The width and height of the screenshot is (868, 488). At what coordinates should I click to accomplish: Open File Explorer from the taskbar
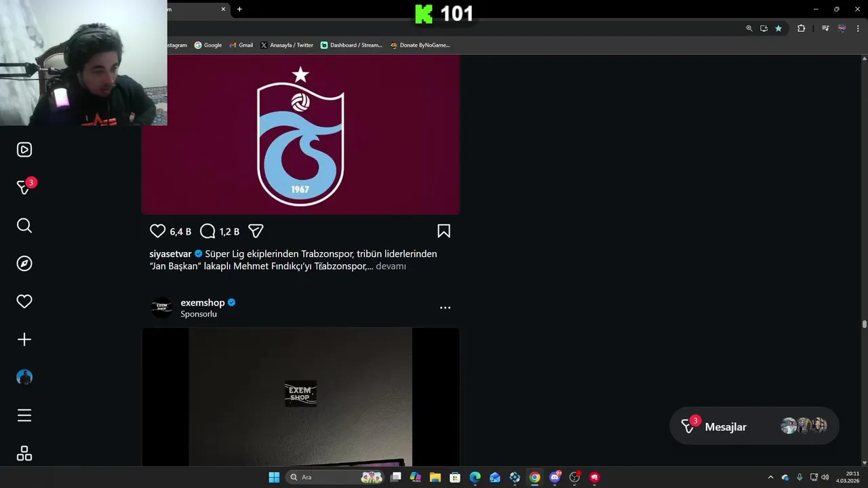tap(435, 477)
